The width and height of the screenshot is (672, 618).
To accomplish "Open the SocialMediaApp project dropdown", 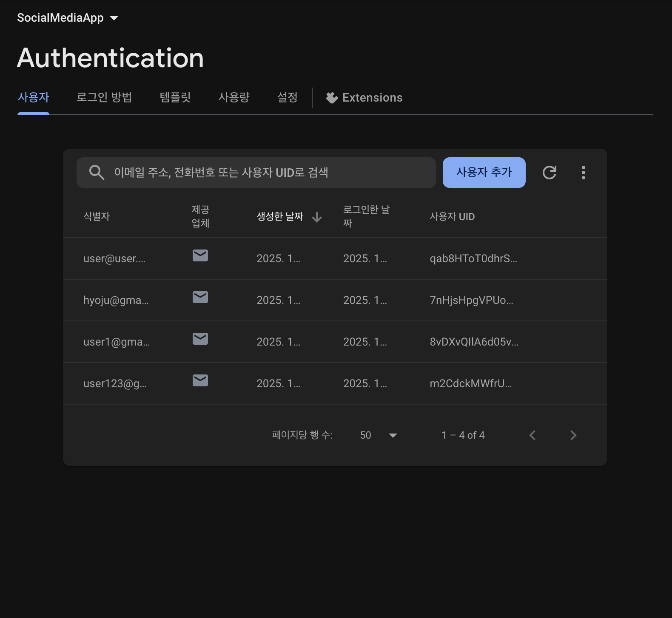I will tap(68, 18).
